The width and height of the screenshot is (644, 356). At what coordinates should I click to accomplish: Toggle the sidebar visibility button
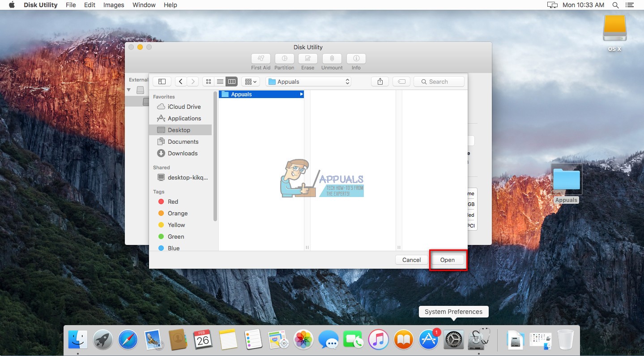(162, 81)
